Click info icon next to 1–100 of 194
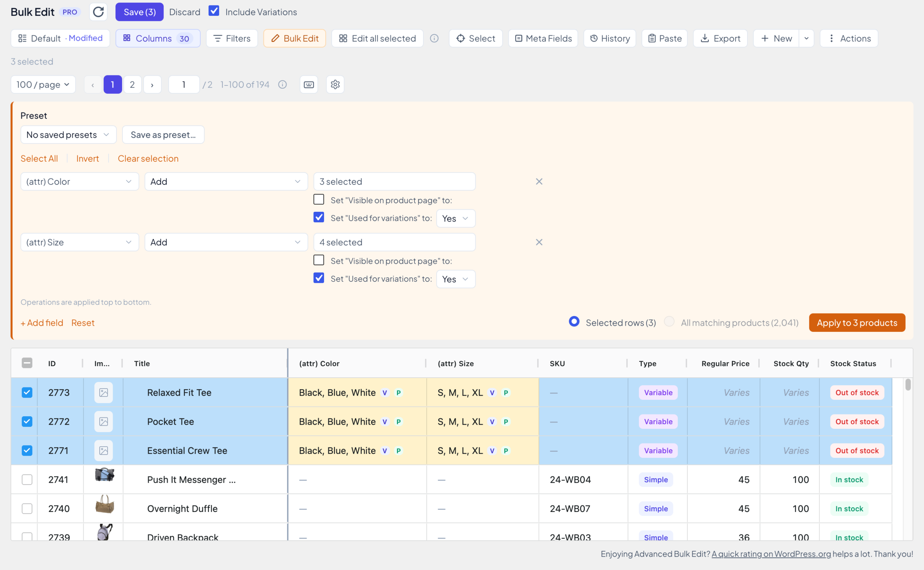Image resolution: width=924 pixels, height=570 pixels. pos(283,84)
